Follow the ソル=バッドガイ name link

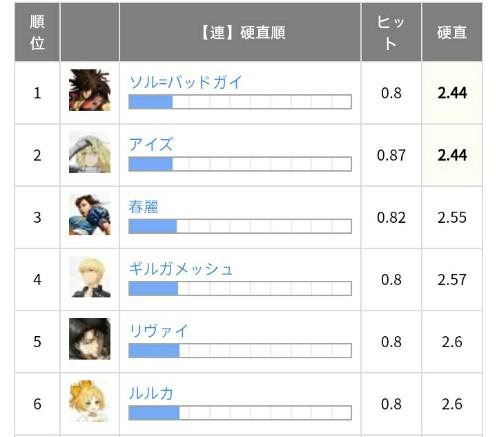click(x=185, y=82)
